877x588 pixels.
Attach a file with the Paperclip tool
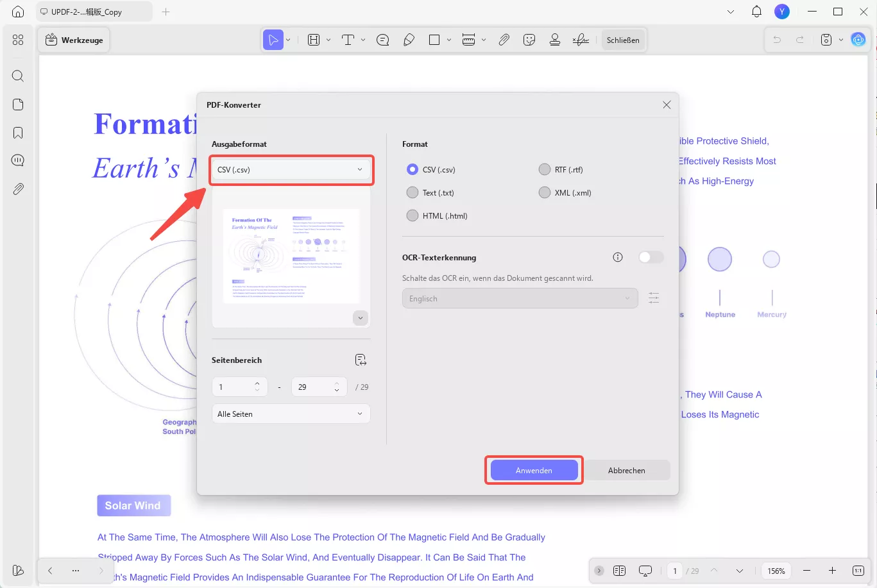(504, 39)
